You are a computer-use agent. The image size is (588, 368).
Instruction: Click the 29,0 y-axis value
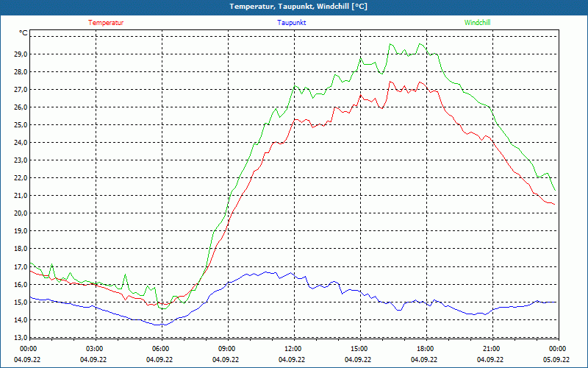pyautogui.click(x=20, y=54)
